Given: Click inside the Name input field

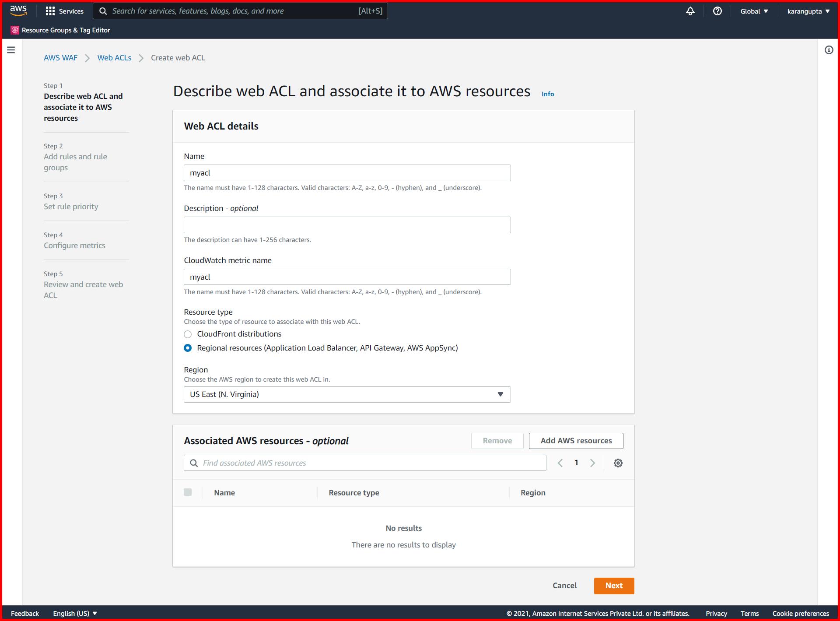Looking at the screenshot, I should point(347,172).
